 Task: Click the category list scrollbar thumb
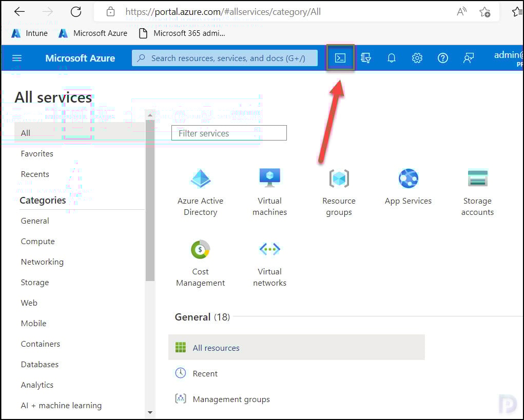pyautogui.click(x=150, y=201)
